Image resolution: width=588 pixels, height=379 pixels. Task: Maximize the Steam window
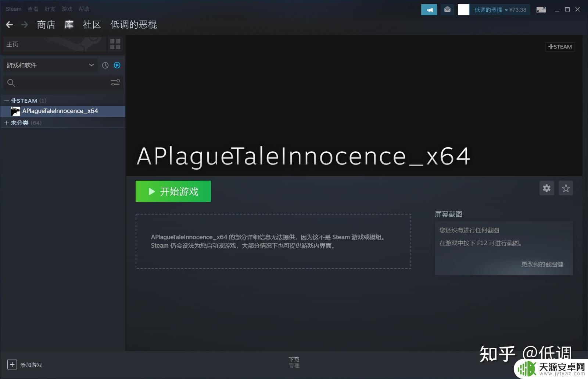coord(567,10)
